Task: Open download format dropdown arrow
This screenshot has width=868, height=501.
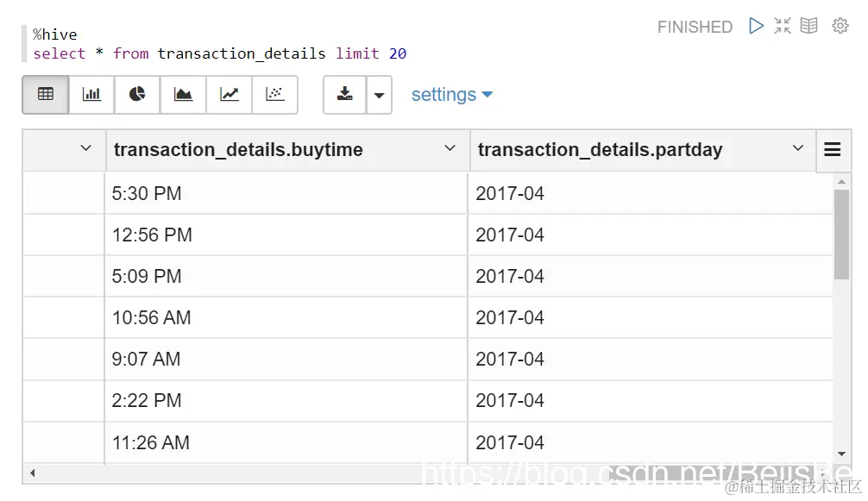Action: tap(379, 95)
